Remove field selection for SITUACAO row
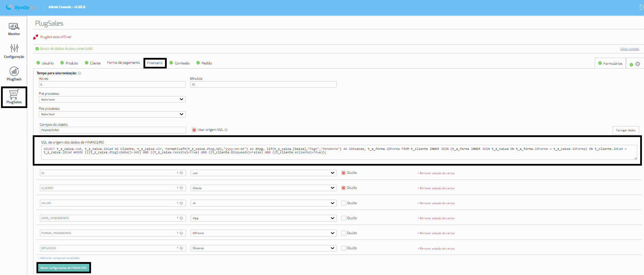This screenshot has width=644, height=275. (x=436, y=248)
